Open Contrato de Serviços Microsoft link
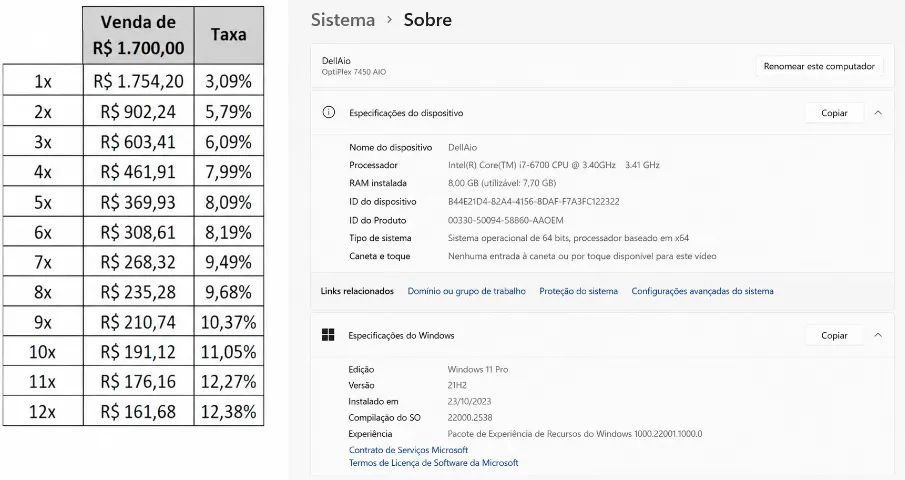Image resolution: width=905 pixels, height=480 pixels. tap(408, 450)
